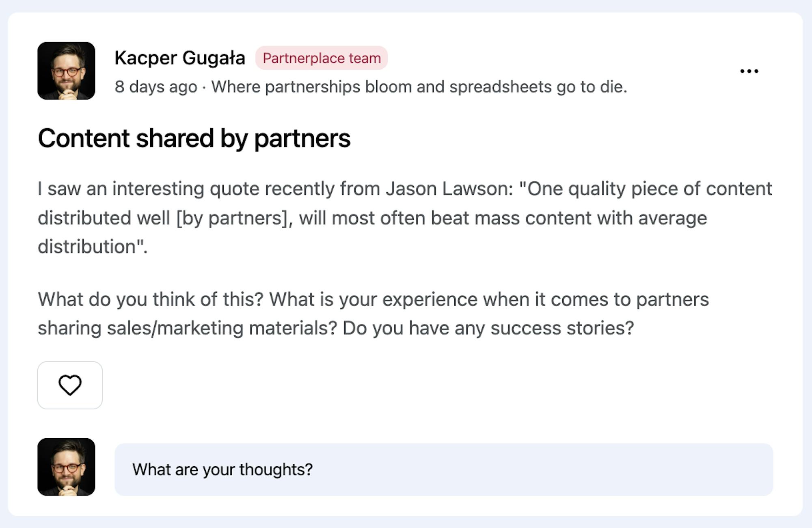Open the "Content shared by partners" post title
Screen dimensions: 812x528
[194, 138]
